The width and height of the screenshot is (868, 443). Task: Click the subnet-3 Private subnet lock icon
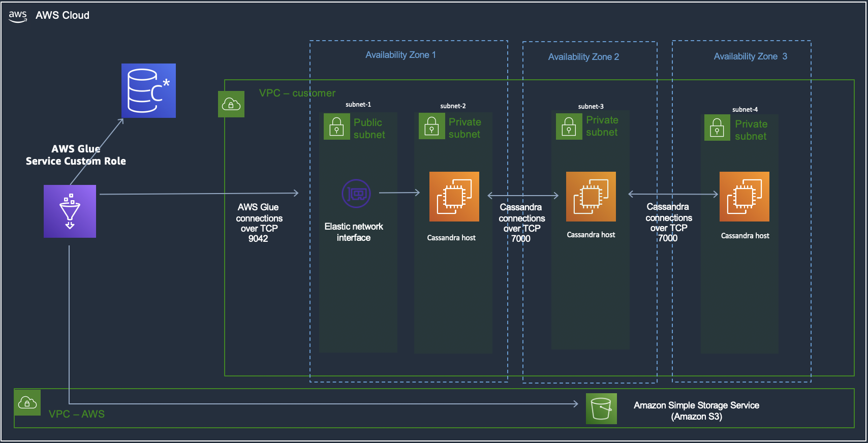tap(569, 126)
